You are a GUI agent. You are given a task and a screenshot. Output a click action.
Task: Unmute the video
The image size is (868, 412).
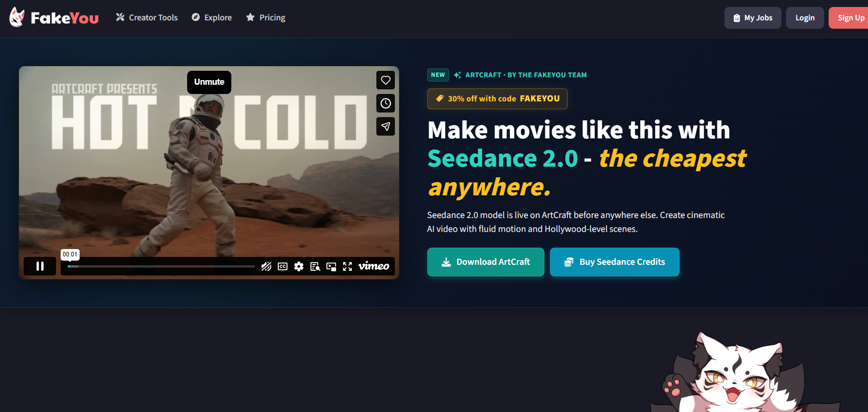(209, 82)
